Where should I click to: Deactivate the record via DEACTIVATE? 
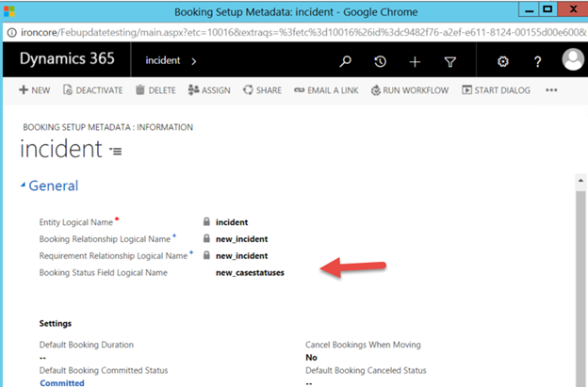click(94, 90)
